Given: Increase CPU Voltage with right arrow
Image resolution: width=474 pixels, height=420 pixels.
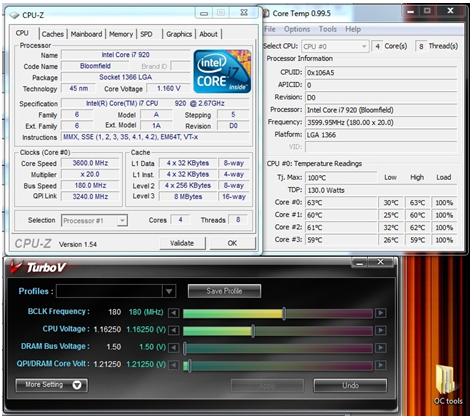Looking at the screenshot, I should pos(380,330).
